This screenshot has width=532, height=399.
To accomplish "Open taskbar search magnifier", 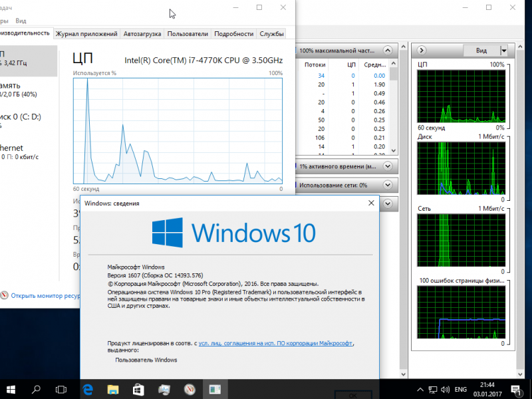I will [x=36, y=389].
